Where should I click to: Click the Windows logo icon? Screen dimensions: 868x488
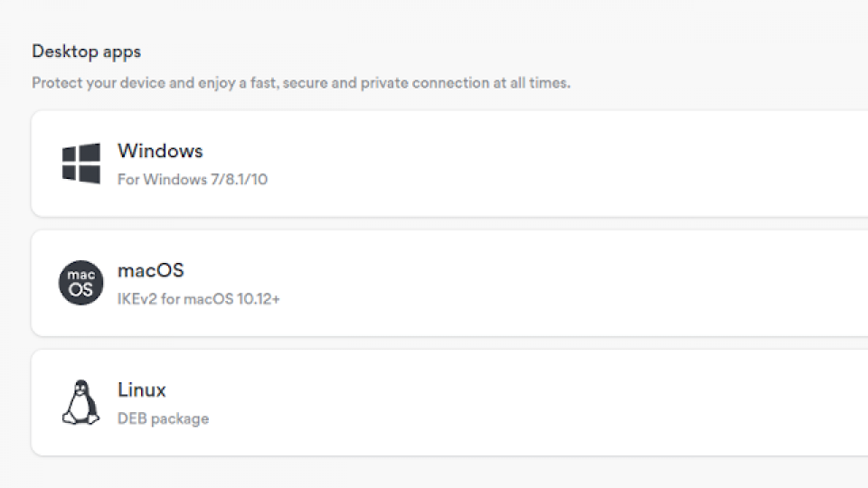(80, 164)
